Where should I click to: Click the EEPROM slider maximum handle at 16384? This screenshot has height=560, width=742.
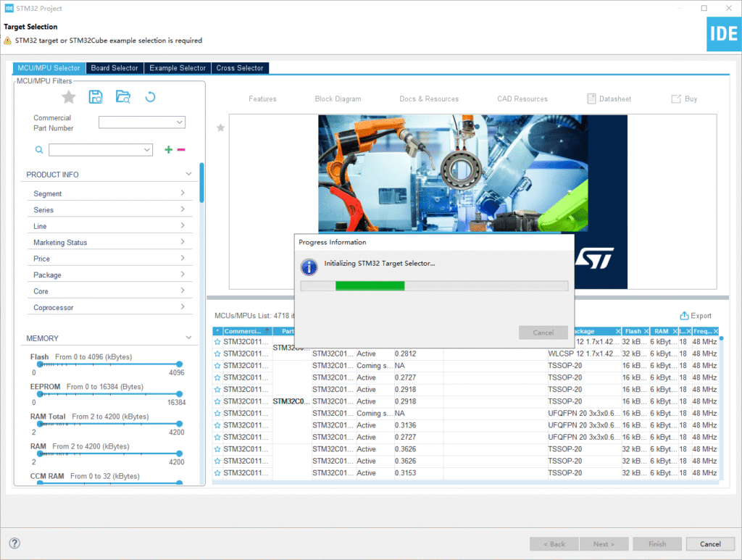[x=180, y=394]
